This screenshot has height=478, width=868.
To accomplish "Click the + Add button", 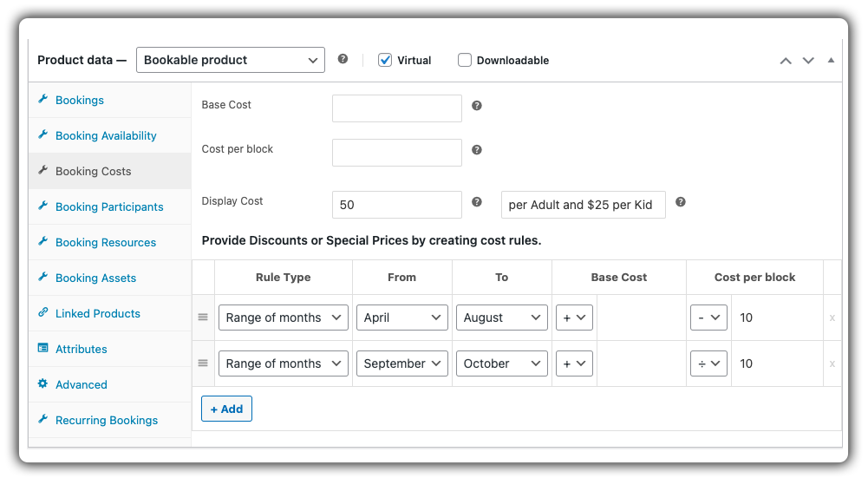I will pyautogui.click(x=226, y=409).
